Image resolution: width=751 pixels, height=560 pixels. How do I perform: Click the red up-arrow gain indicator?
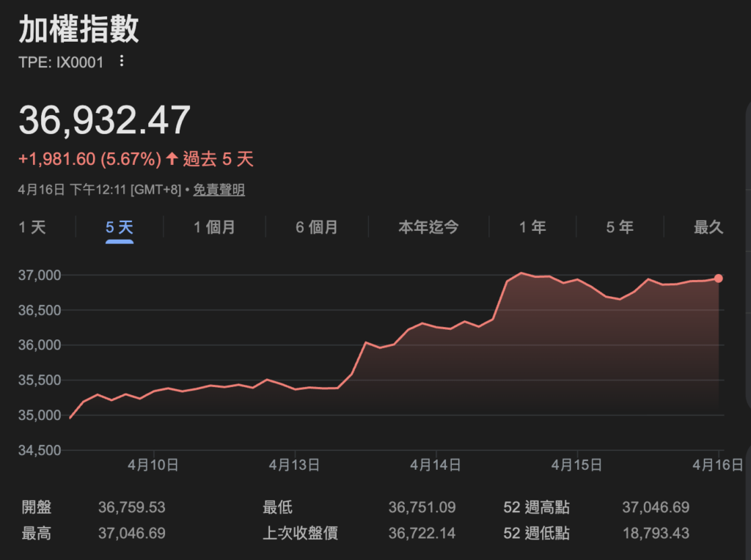click(172, 159)
